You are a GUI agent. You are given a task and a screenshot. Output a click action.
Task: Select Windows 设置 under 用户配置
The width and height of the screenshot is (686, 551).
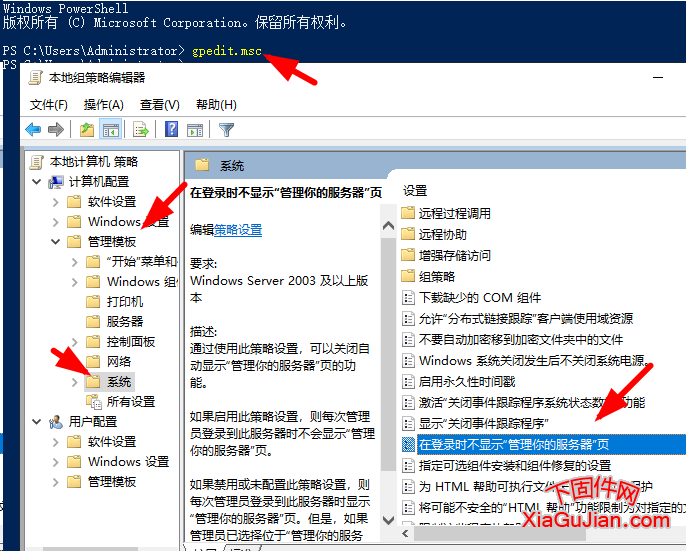[128, 461]
